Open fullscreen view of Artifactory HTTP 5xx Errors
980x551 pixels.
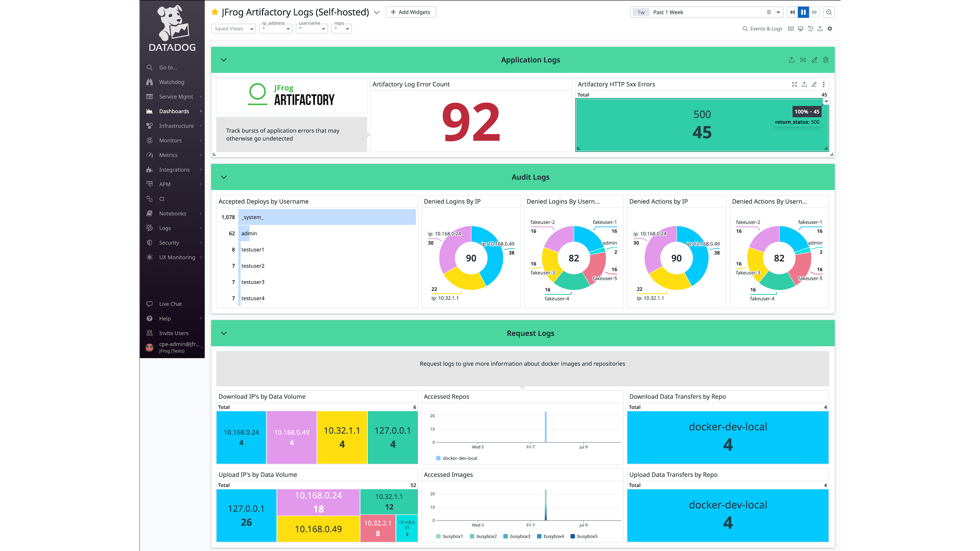pyautogui.click(x=794, y=84)
